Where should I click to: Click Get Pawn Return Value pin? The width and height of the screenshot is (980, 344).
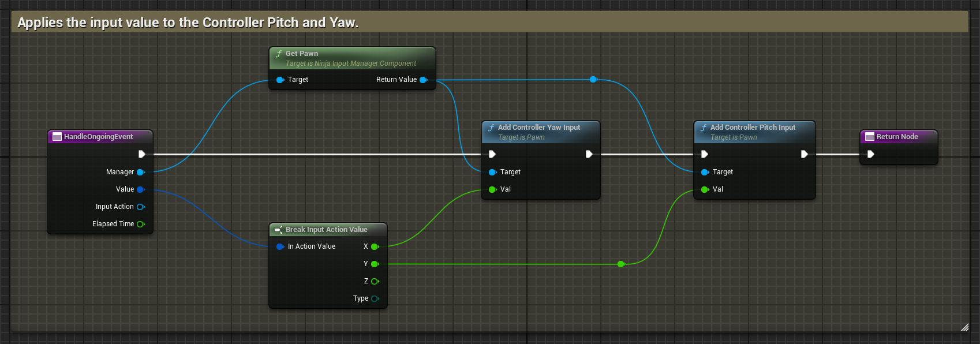tap(423, 80)
